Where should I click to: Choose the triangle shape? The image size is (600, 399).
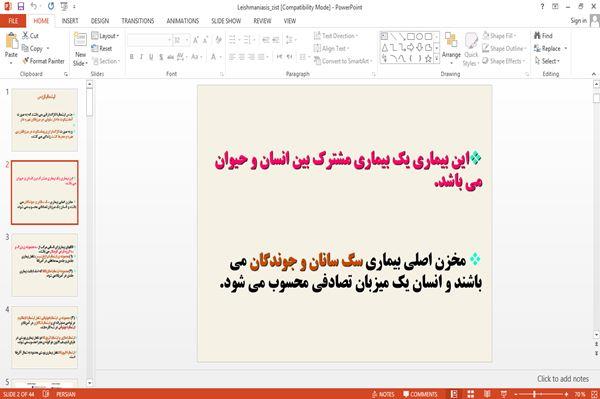(x=385, y=47)
